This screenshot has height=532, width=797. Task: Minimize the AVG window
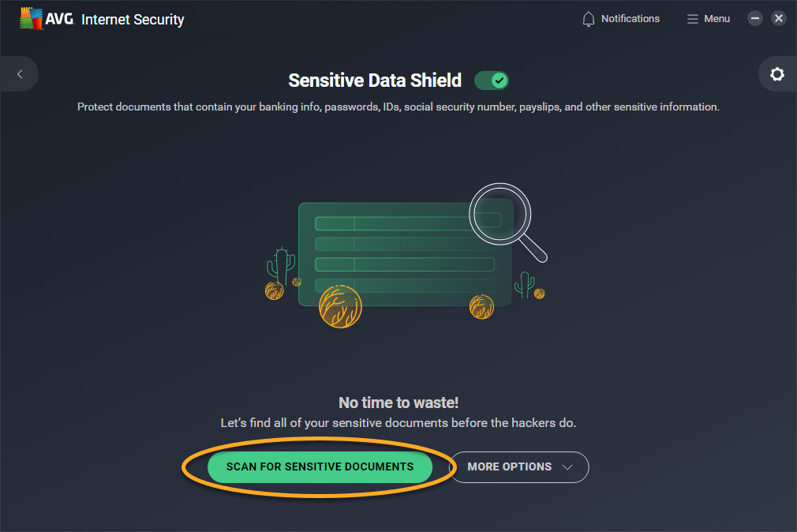pos(755,18)
